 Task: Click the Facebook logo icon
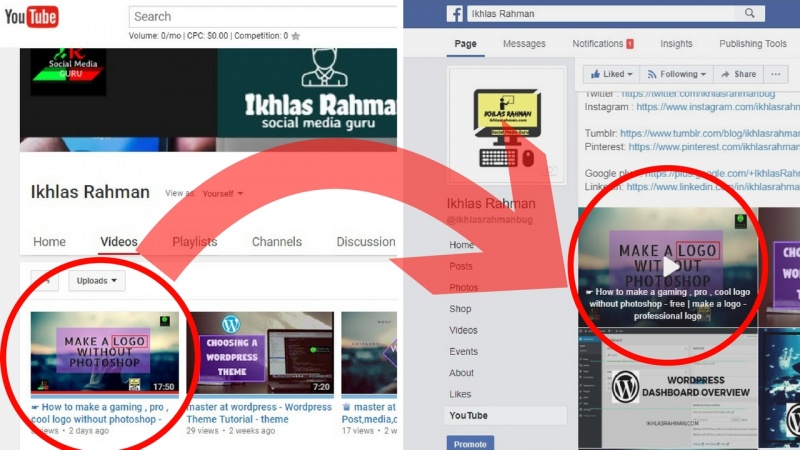tap(455, 14)
